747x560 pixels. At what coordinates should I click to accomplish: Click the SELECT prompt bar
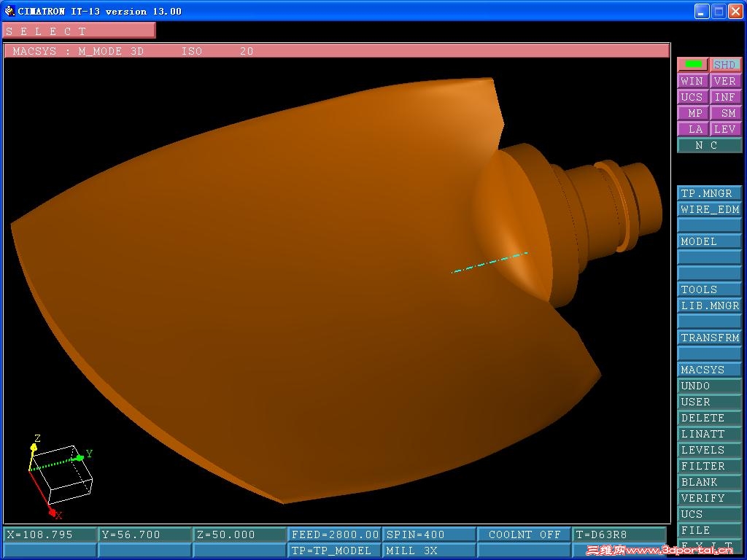tap(79, 31)
